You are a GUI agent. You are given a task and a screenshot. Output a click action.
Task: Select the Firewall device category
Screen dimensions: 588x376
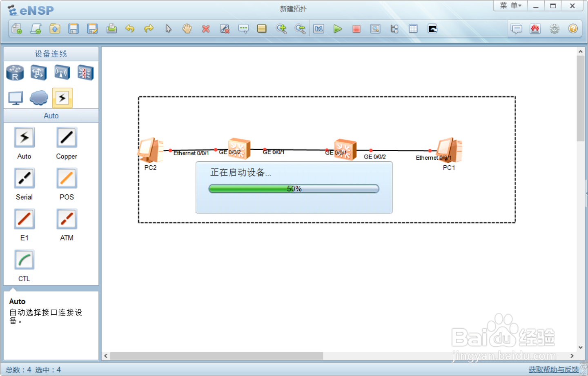[86, 73]
